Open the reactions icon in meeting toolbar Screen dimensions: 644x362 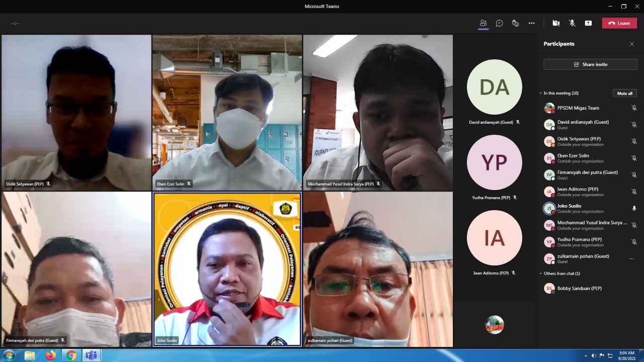click(x=515, y=23)
